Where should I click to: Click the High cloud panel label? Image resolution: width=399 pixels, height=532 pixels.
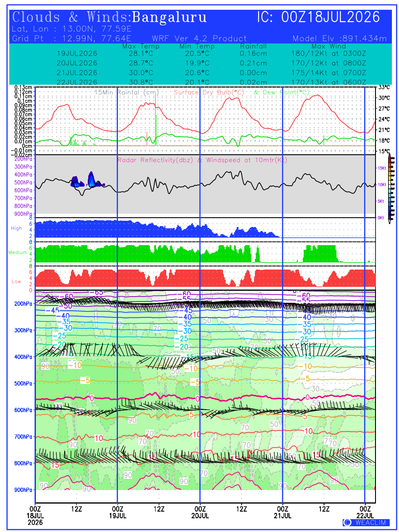coord(16,228)
